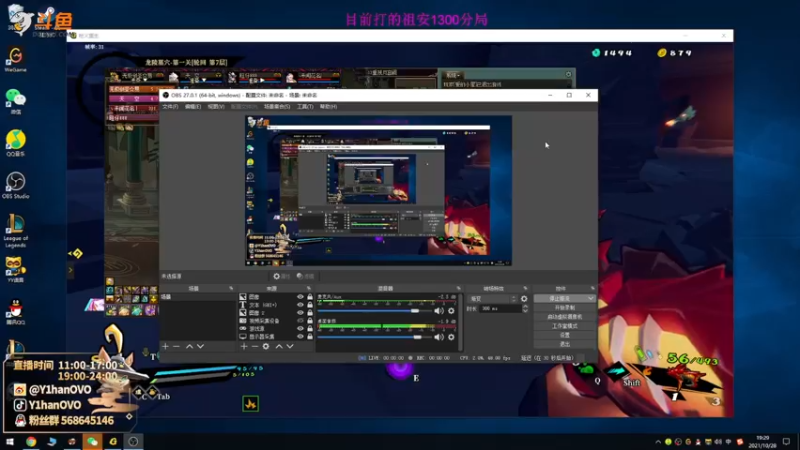Open the 文件(F) menu

(170, 107)
